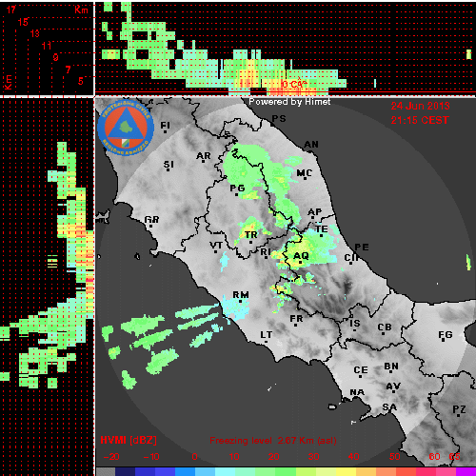Choose the FG city label

pyautogui.click(x=445, y=335)
